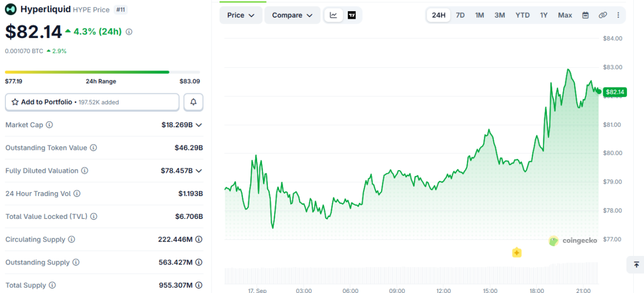The height and width of the screenshot is (293, 644).
Task: Click the scroll to top button
Action: 636,265
